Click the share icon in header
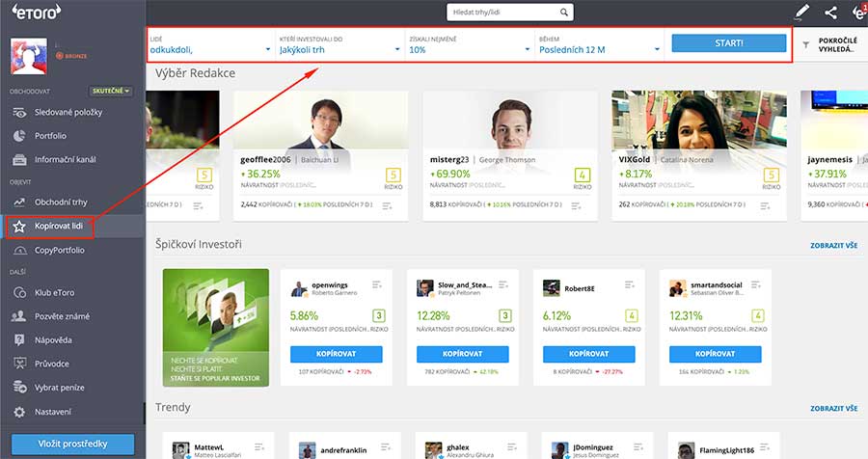Screen dimensions: 868x459 click(831, 13)
